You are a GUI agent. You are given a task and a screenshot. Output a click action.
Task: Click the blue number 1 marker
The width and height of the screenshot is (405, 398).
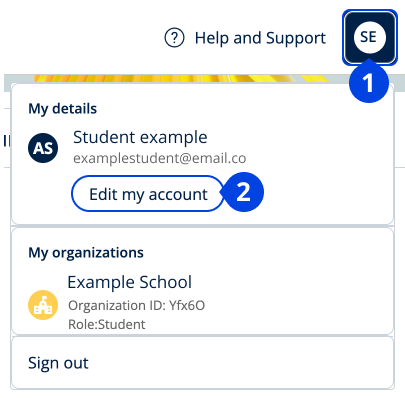point(369,83)
